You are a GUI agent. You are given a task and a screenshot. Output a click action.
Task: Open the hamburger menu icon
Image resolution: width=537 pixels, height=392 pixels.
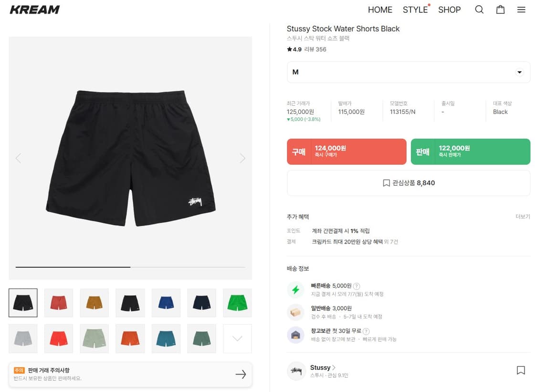521,10
